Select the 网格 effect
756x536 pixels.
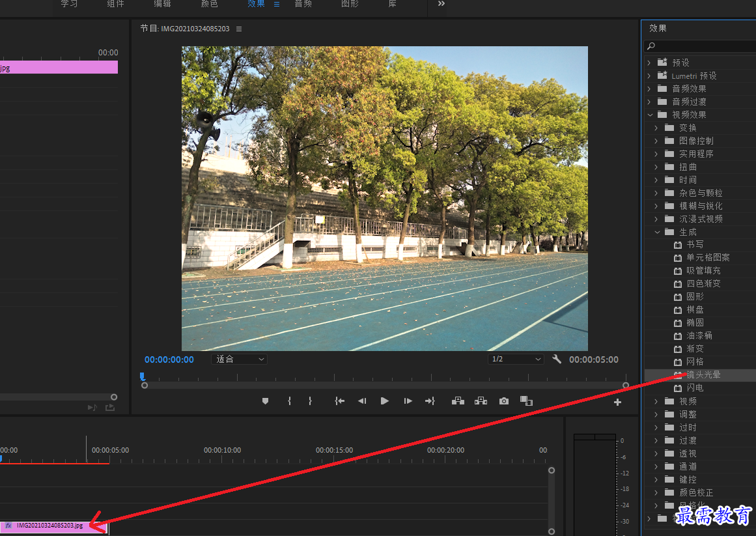(695, 362)
